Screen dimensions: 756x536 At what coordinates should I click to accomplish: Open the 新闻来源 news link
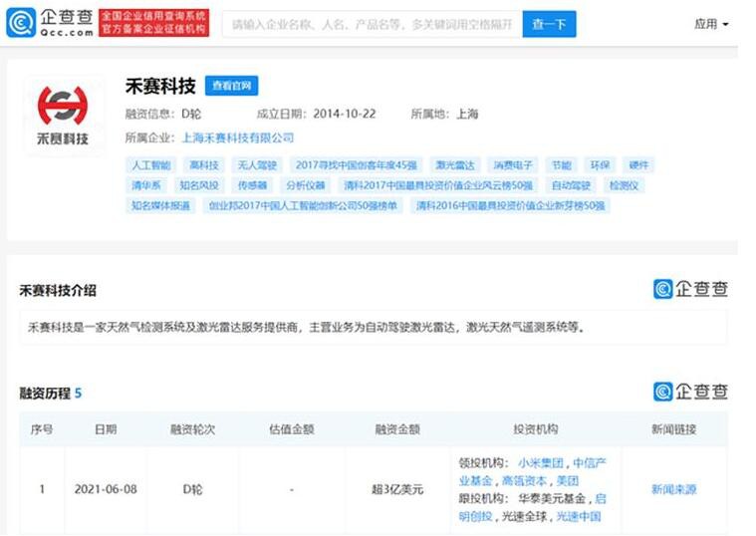tap(673, 490)
